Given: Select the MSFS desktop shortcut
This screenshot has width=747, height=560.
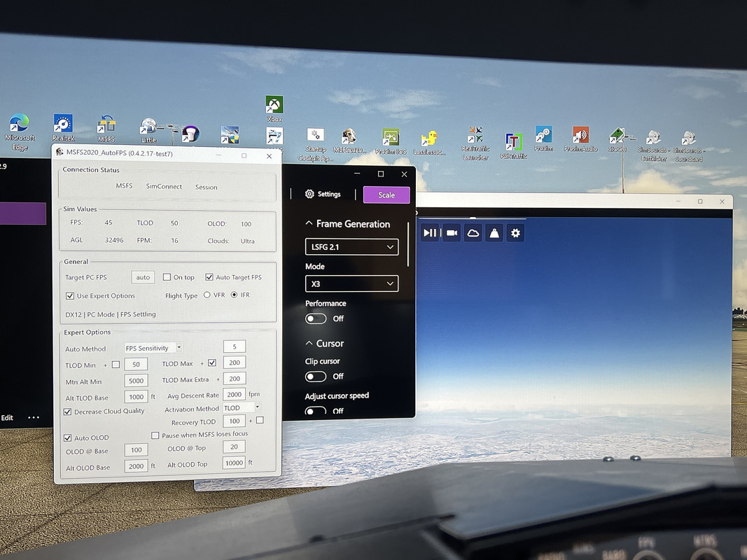Looking at the screenshot, I should [x=106, y=129].
